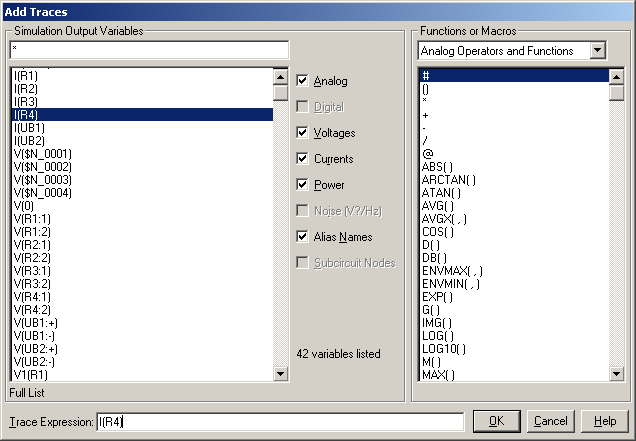The image size is (636, 441).
Task: Select I(UB1) in the variables list
Action: pyautogui.click(x=143, y=128)
